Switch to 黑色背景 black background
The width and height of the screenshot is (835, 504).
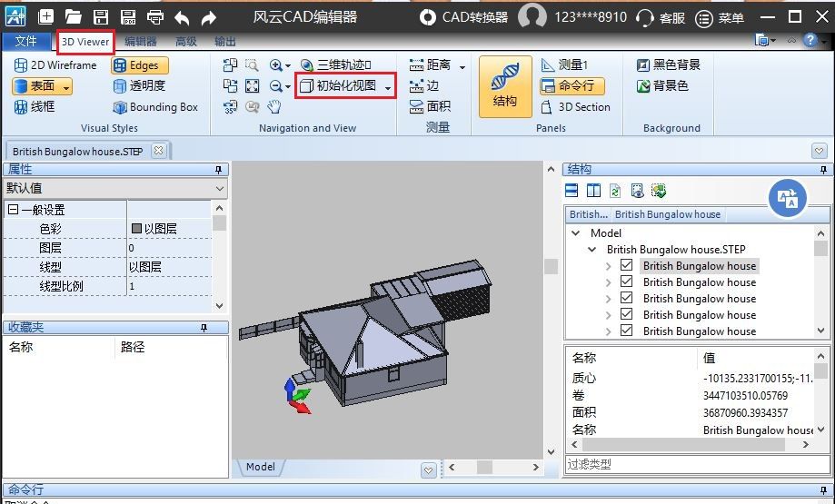[669, 64]
